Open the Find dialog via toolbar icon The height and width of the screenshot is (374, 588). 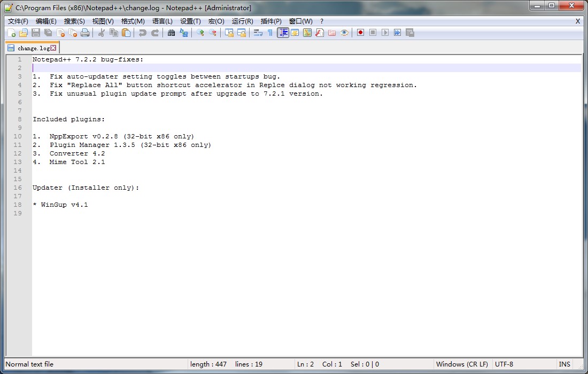[x=172, y=33]
